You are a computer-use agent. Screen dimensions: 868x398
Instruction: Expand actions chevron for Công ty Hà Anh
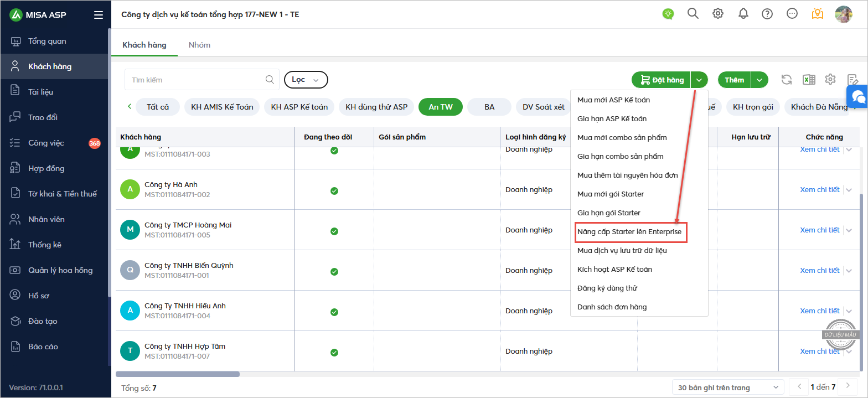849,190
